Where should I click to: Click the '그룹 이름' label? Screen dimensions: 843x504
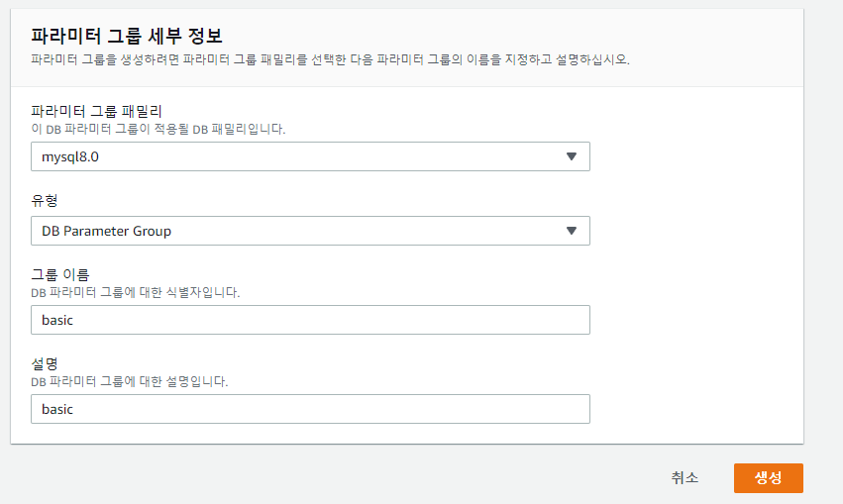(60, 274)
